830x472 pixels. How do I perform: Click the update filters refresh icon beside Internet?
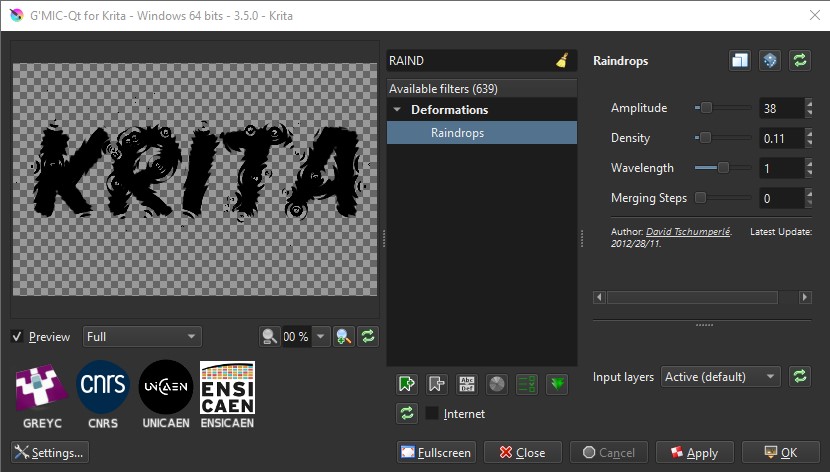pyautogui.click(x=406, y=413)
